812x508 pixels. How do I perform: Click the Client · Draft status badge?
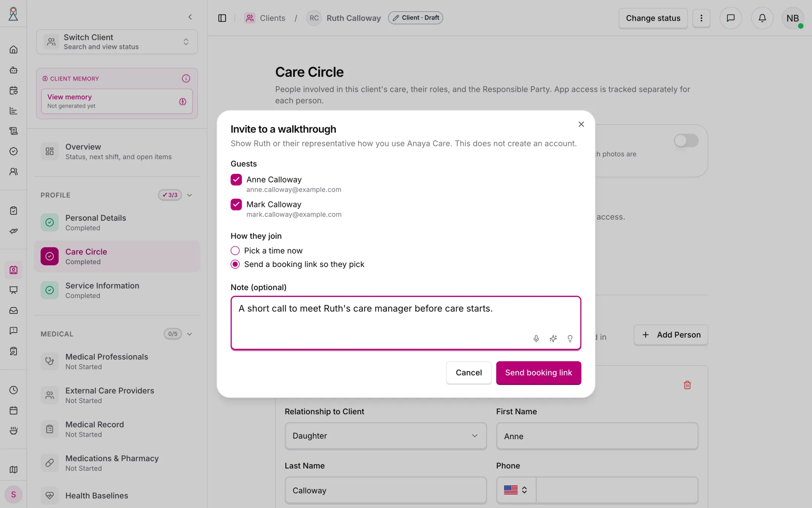[415, 18]
